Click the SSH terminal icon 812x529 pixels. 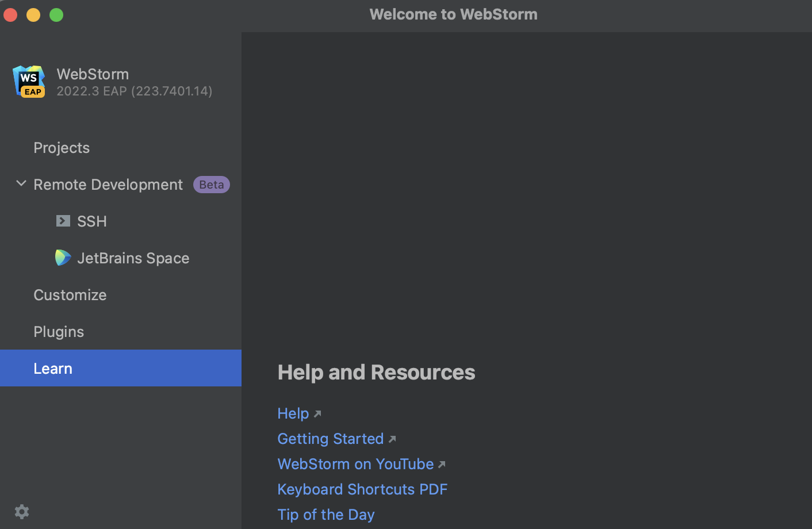[x=63, y=221]
